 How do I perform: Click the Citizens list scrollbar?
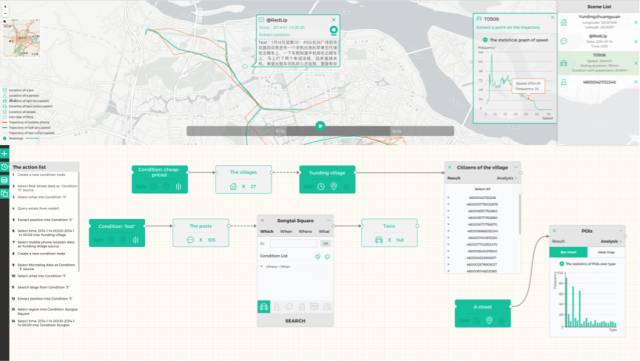[520, 214]
